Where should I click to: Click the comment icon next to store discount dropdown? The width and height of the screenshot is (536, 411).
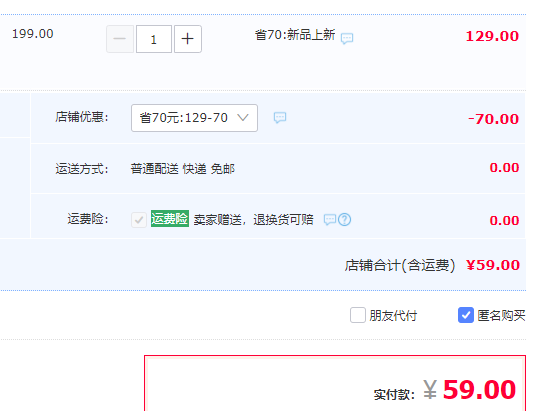point(280,117)
